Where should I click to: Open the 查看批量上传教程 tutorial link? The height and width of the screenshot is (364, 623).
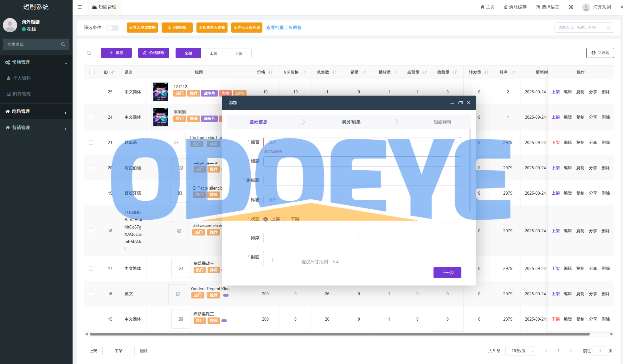pyautogui.click(x=284, y=28)
